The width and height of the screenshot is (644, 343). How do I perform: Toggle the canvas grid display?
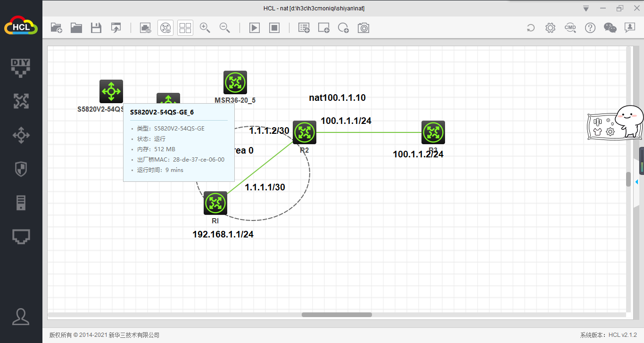(x=185, y=28)
